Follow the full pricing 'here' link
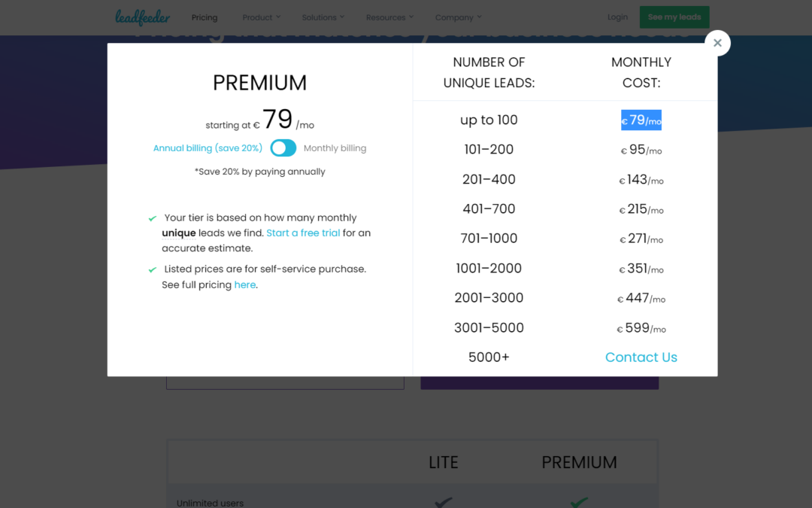 coord(245,284)
